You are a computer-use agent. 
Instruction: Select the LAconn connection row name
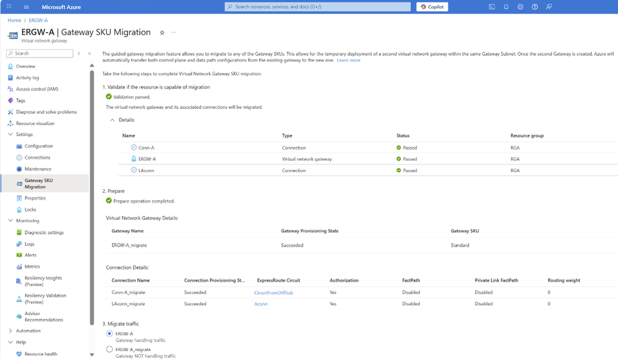(x=146, y=171)
